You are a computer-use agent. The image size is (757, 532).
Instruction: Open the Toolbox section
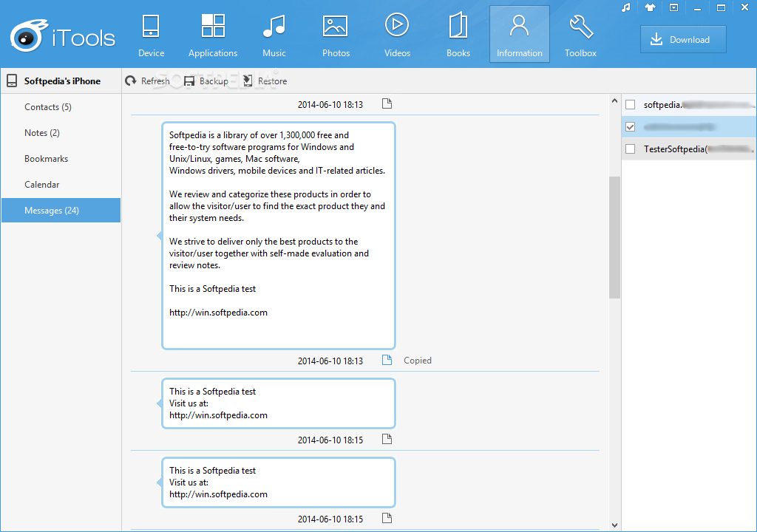click(x=580, y=35)
